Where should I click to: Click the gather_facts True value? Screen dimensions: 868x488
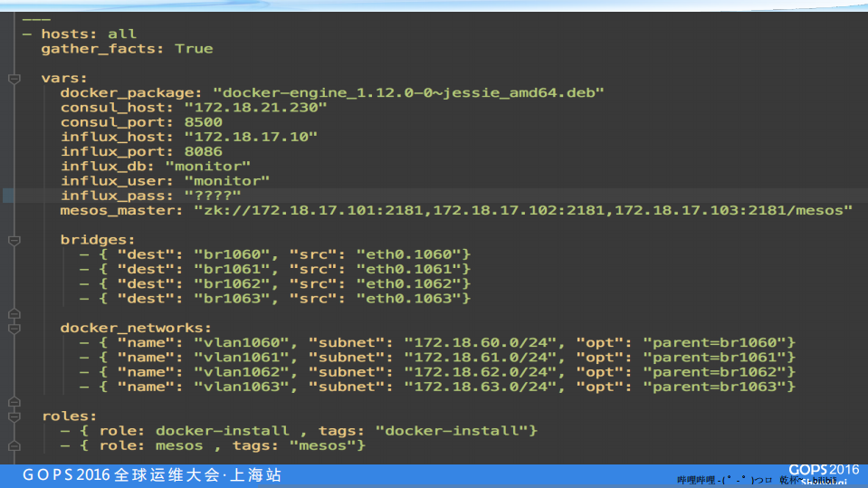[x=194, y=48]
